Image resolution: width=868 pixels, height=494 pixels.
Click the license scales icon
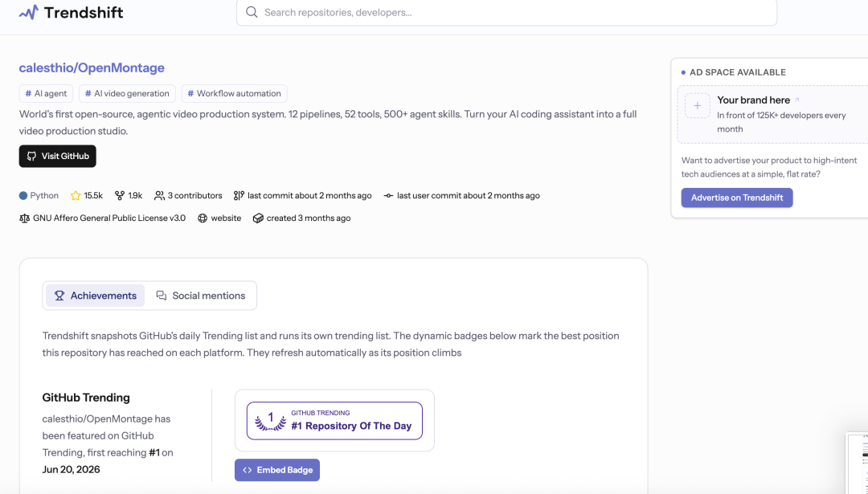(x=24, y=218)
